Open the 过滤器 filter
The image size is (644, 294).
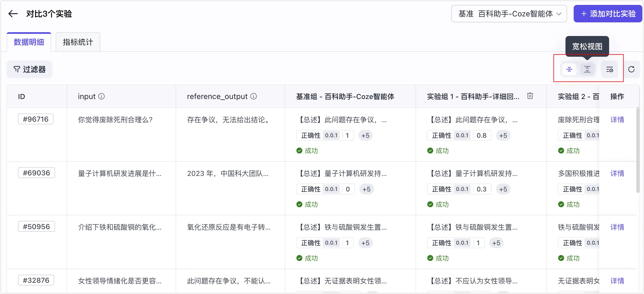click(29, 69)
